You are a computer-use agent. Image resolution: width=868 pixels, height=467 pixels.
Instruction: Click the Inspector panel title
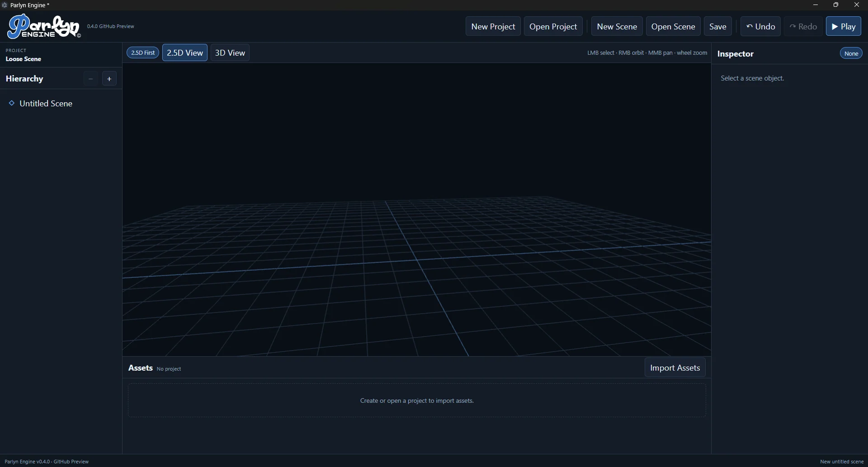(736, 54)
